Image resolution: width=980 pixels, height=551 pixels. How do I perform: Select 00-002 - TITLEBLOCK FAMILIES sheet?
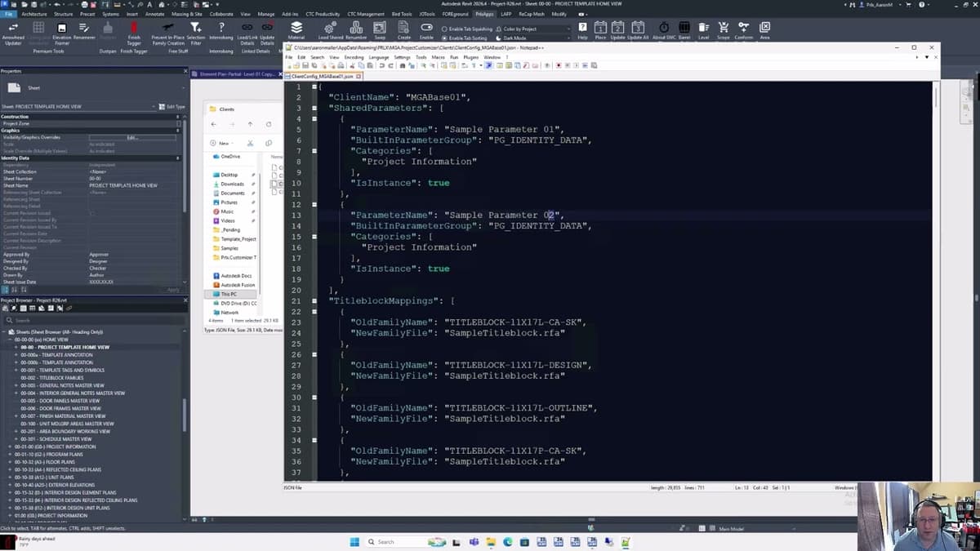coord(51,378)
